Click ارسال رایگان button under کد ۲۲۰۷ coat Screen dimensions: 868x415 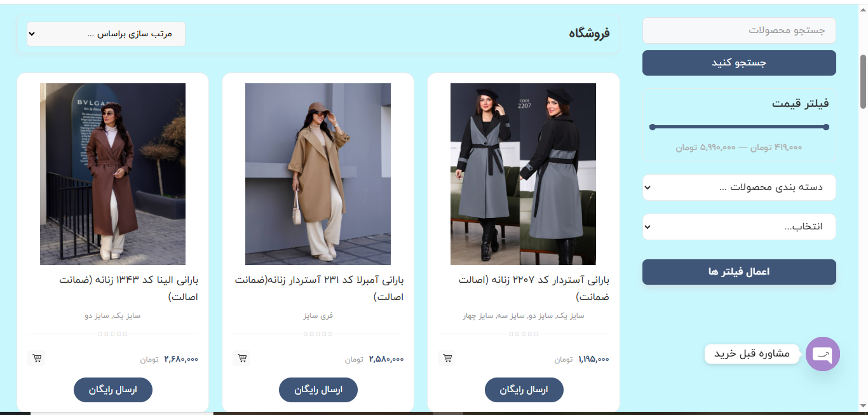[524, 390]
